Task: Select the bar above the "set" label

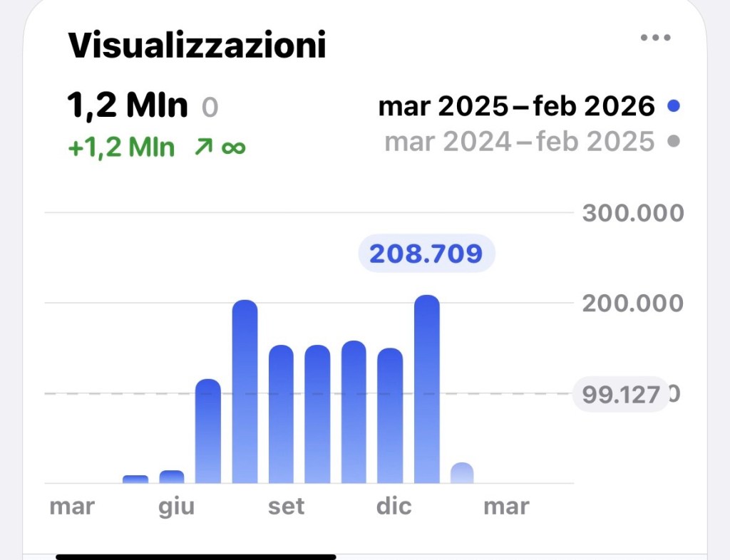Action: [281, 414]
